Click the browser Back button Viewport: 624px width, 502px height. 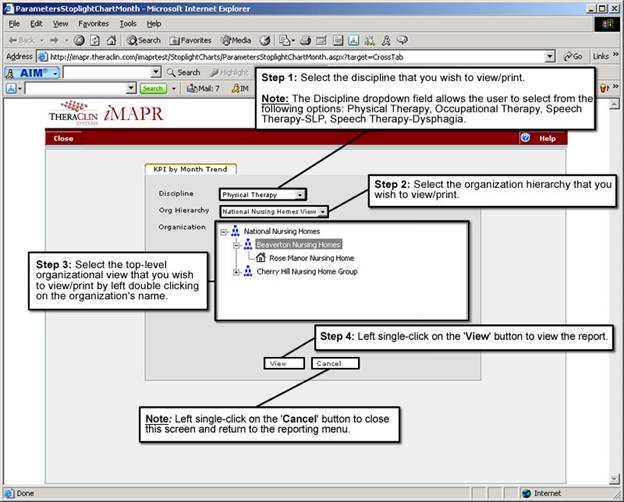[x=24, y=40]
